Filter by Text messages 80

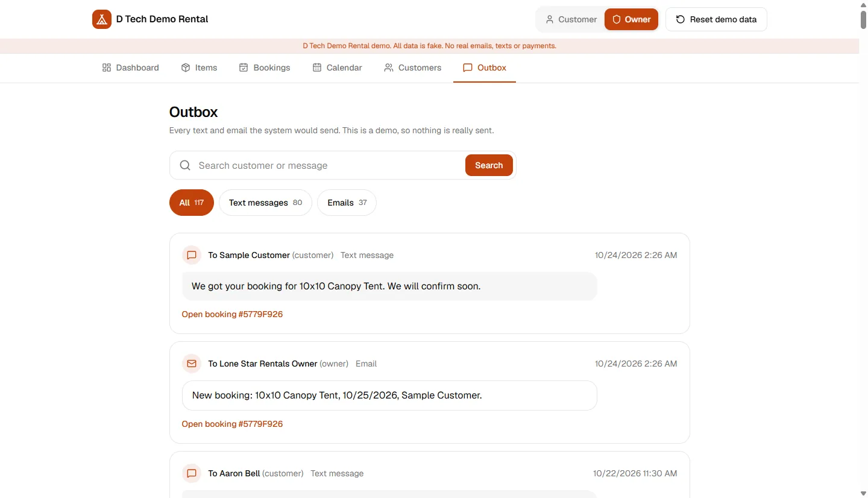pos(265,203)
